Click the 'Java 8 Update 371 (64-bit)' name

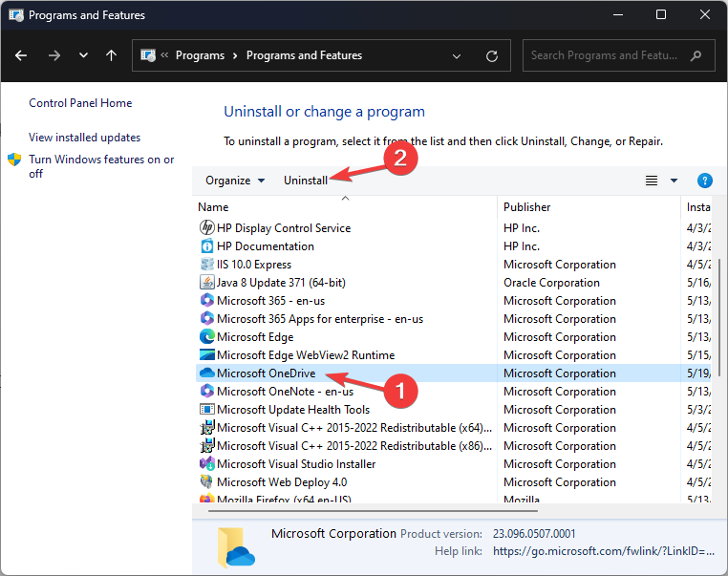[281, 283]
